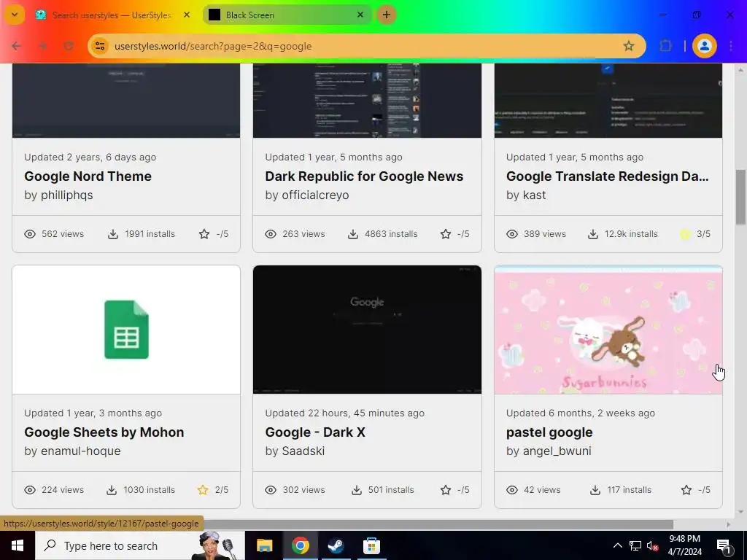The height and width of the screenshot is (560, 747).
Task: Go back to previous page
Action: click(16, 46)
